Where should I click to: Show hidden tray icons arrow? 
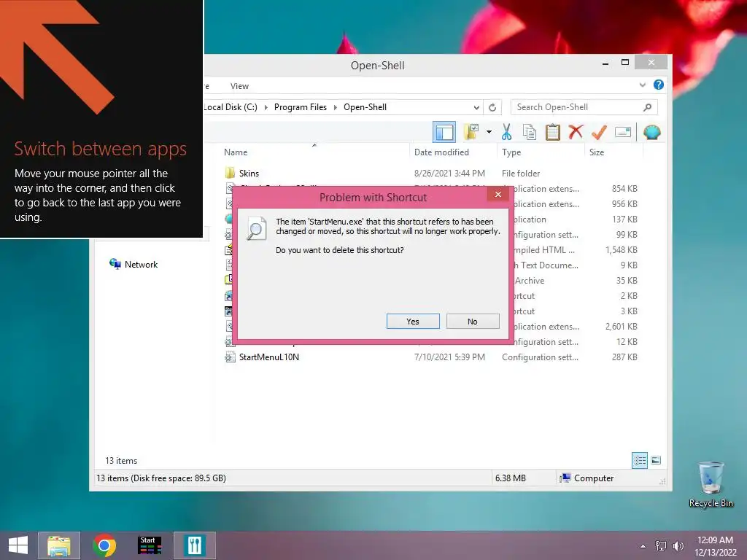click(643, 546)
